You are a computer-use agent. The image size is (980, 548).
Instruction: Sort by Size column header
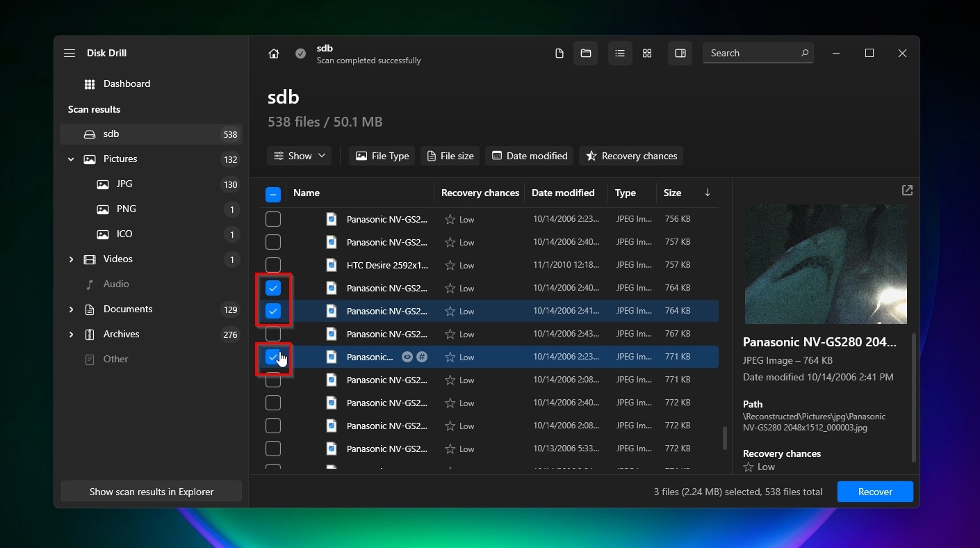point(672,193)
